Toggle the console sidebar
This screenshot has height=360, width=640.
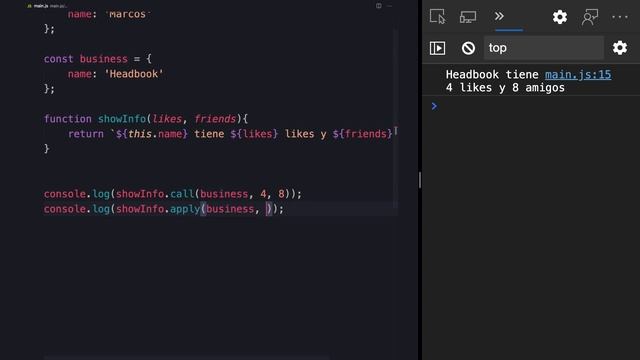[x=437, y=48]
